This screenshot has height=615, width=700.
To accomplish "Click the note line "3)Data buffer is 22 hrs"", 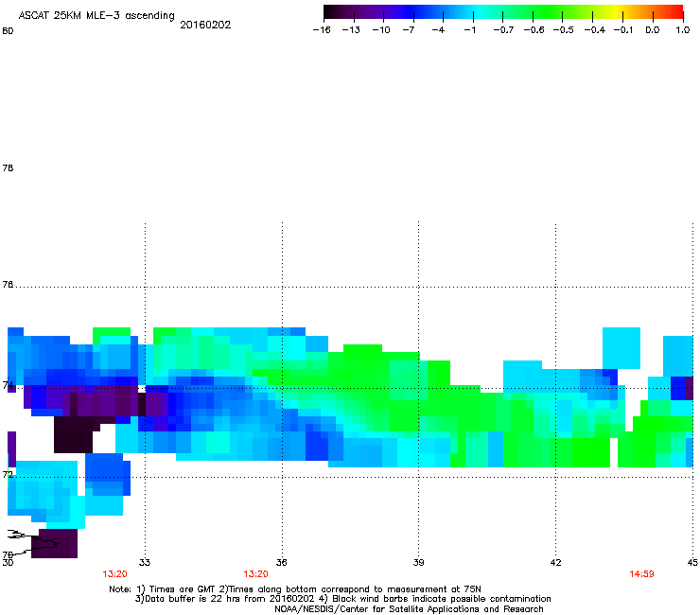I will tap(342, 599).
